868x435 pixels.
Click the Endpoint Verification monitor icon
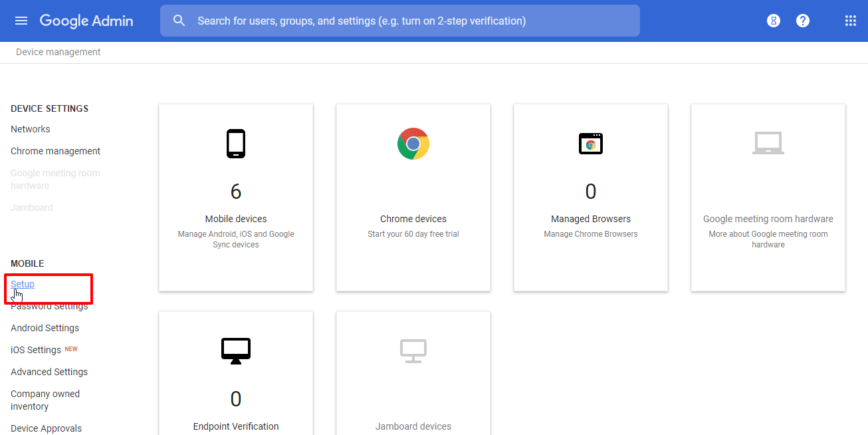[x=236, y=351]
